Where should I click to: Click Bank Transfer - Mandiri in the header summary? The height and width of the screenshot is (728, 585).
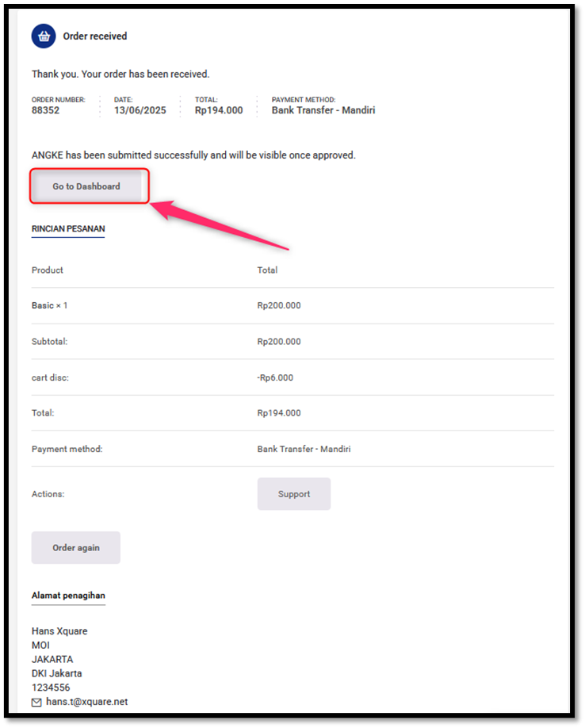point(323,110)
